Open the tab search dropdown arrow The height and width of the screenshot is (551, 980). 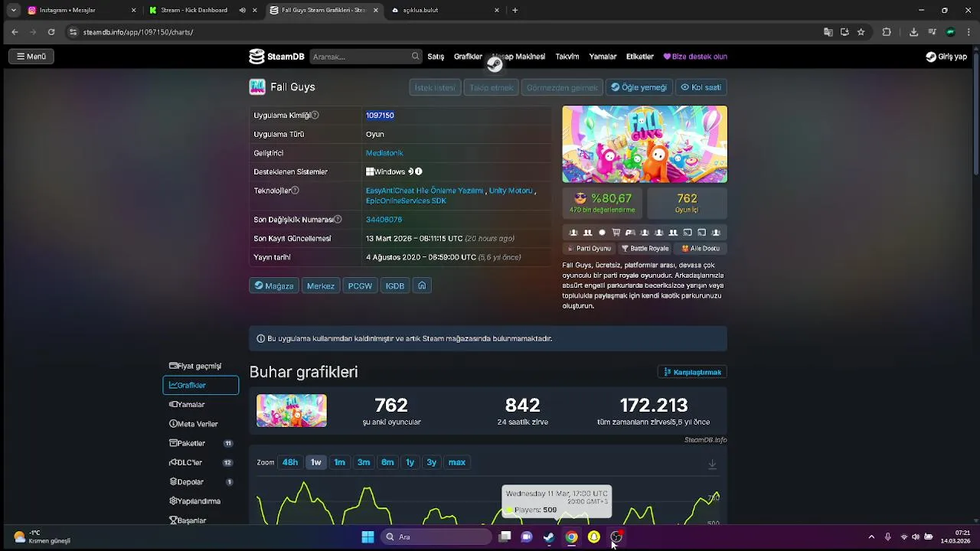point(13,10)
